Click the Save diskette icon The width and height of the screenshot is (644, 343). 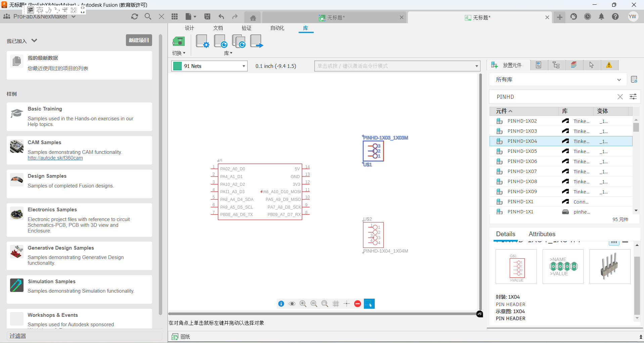click(x=208, y=16)
